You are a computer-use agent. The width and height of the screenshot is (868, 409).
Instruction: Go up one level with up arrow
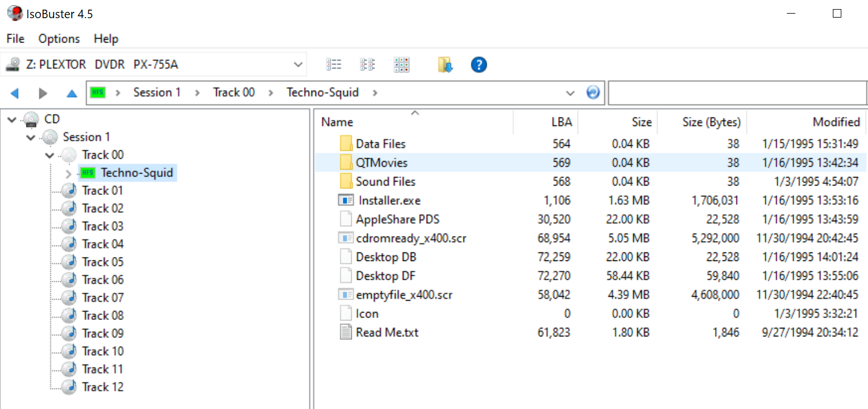(71, 93)
